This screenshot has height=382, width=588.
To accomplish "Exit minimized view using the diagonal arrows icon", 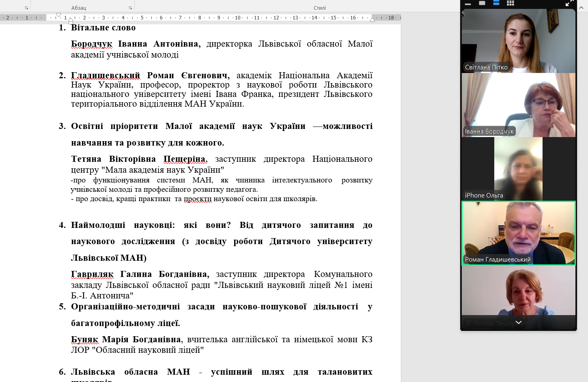I will coord(570,3).
